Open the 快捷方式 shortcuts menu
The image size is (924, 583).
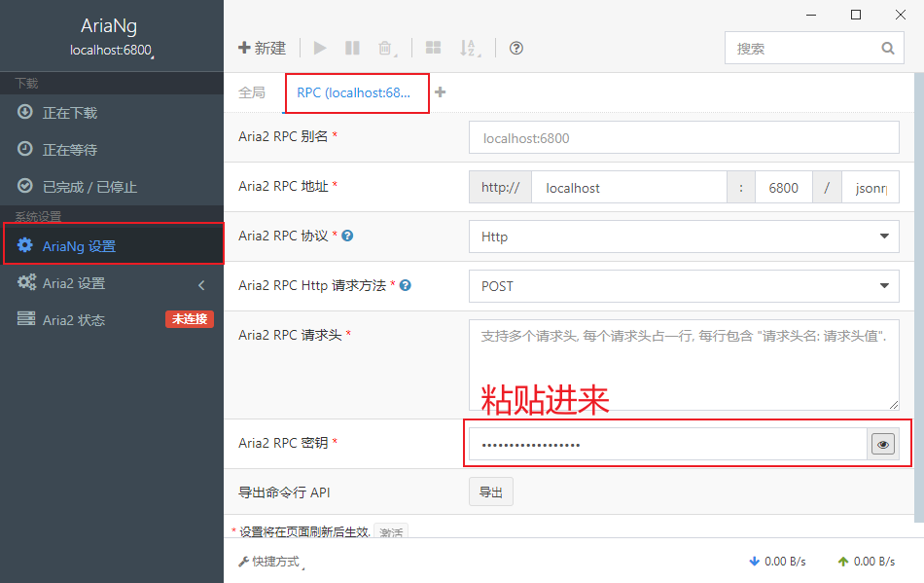coord(271,562)
